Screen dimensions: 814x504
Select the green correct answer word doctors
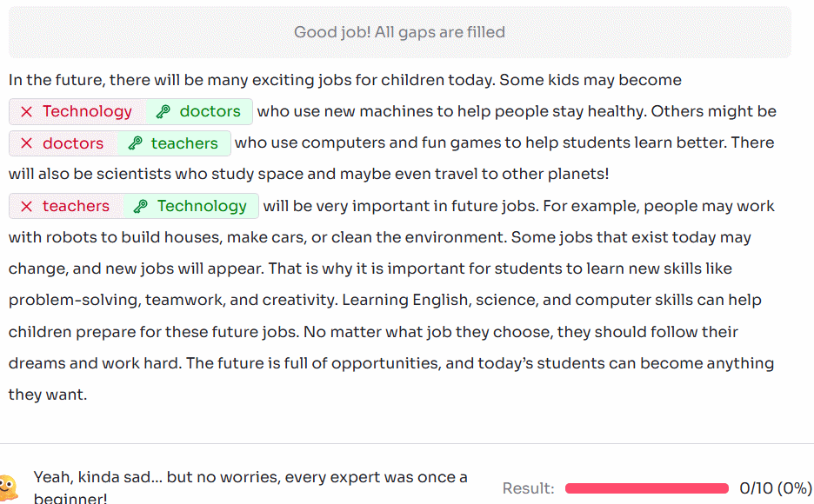pos(210,112)
